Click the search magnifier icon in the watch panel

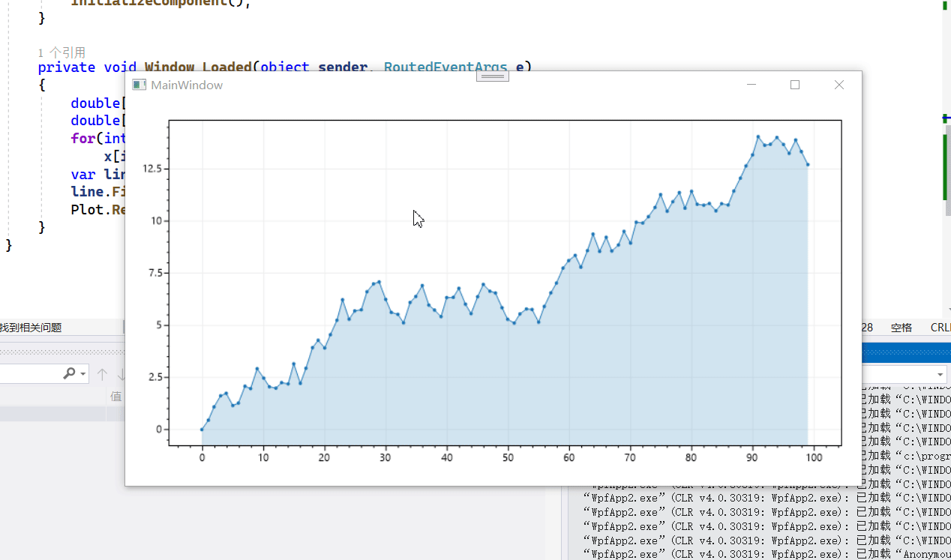point(68,373)
